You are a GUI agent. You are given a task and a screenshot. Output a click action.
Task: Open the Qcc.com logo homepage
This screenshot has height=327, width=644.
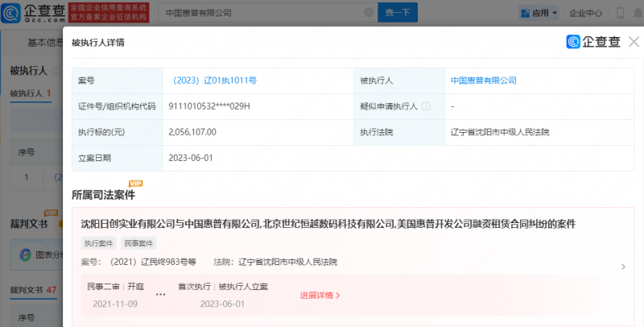33,13
